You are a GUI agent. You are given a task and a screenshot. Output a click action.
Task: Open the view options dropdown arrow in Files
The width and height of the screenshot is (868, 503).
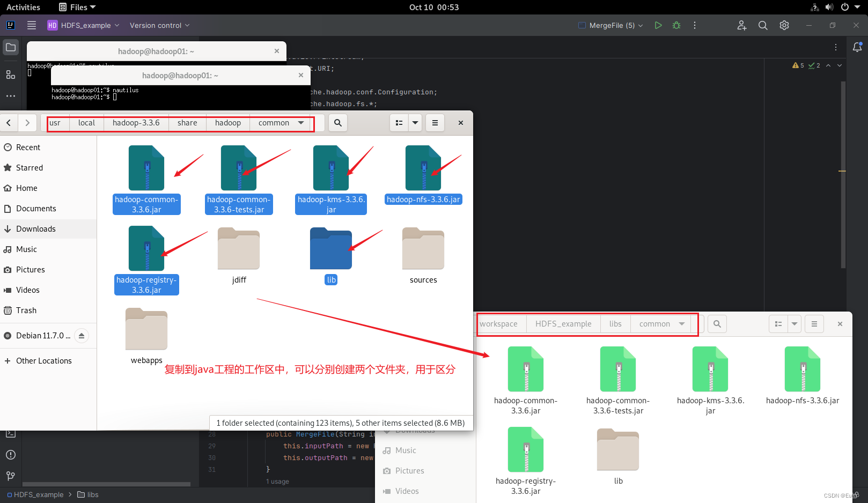(415, 123)
